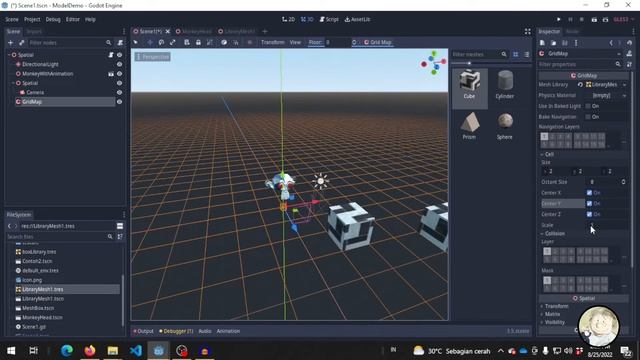The image size is (640, 360).
Task: Enable Bake Navigation checkbox
Action: [588, 117]
